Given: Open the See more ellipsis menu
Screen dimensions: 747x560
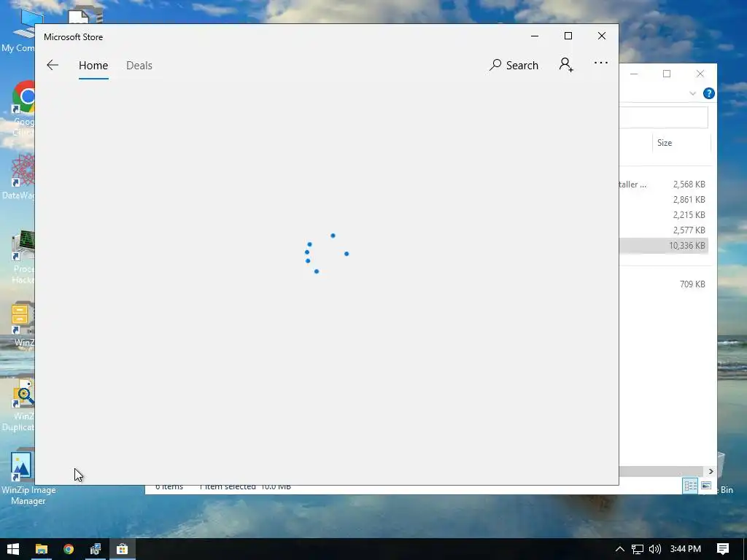Looking at the screenshot, I should point(601,63).
